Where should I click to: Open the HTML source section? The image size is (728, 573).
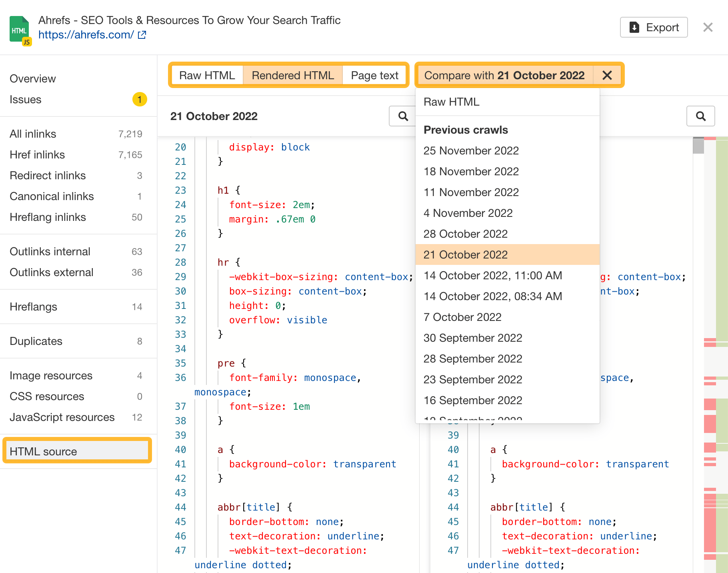[x=43, y=451]
